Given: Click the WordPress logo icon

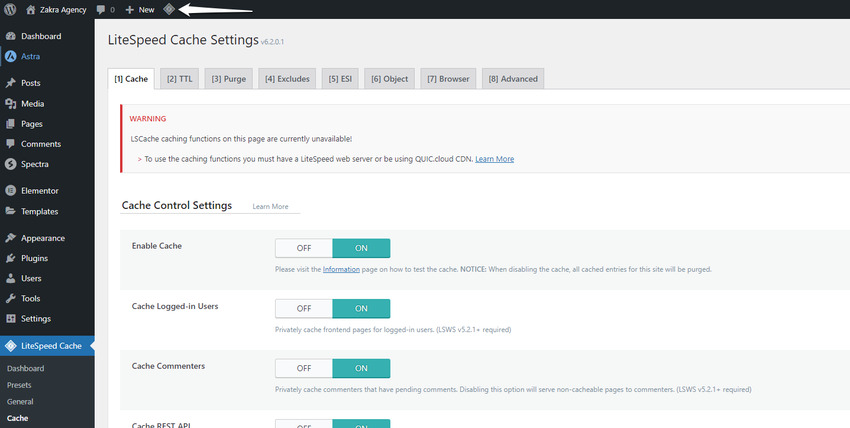Looking at the screenshot, I should [x=9, y=9].
